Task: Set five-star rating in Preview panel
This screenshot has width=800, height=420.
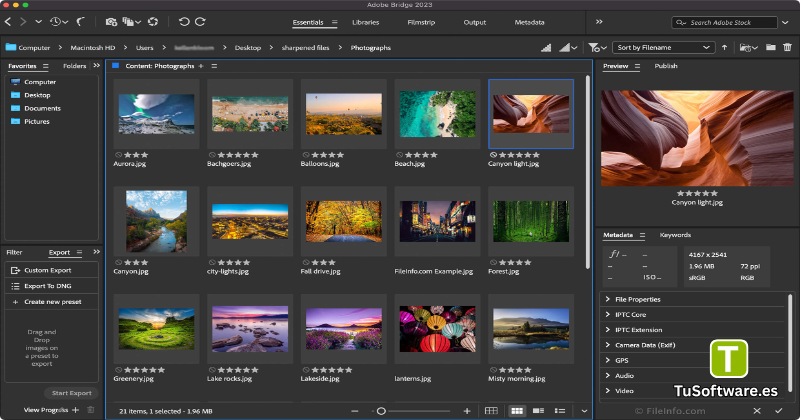Action: pyautogui.click(x=714, y=193)
